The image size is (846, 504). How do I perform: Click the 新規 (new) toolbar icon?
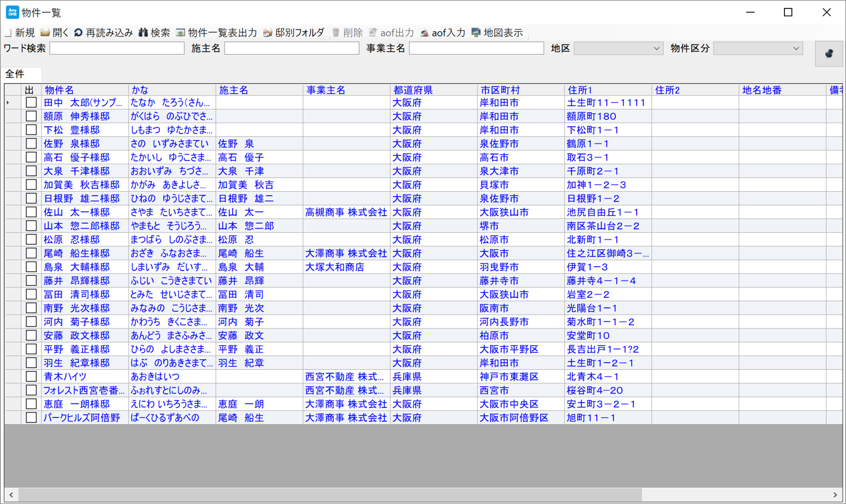pyautogui.click(x=9, y=33)
